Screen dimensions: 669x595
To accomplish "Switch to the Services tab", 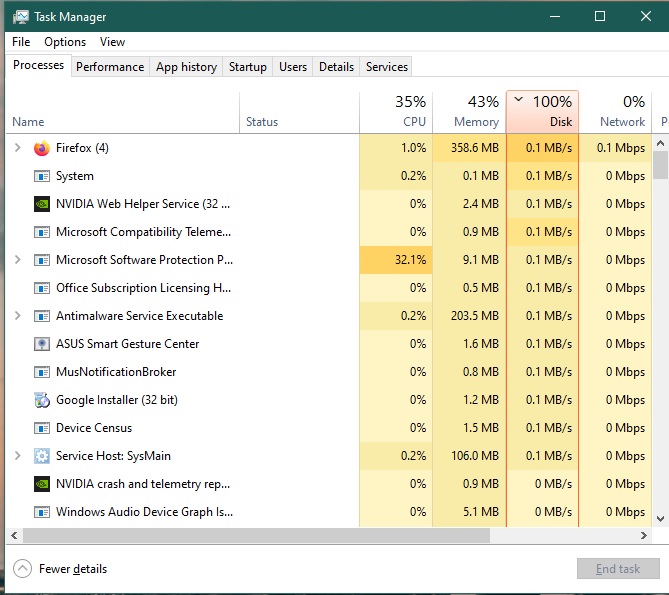I will [x=387, y=67].
